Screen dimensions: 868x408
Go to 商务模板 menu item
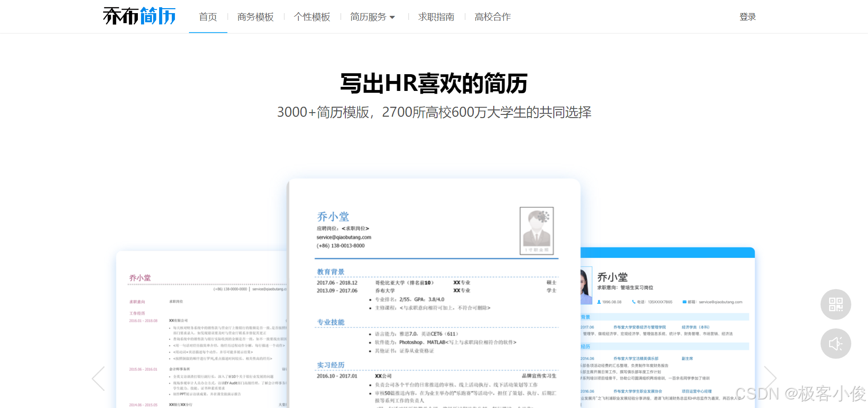(255, 17)
